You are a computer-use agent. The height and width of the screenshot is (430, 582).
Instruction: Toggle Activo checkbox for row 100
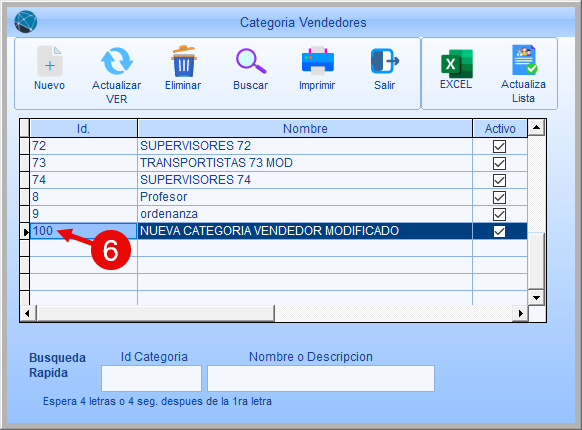499,231
